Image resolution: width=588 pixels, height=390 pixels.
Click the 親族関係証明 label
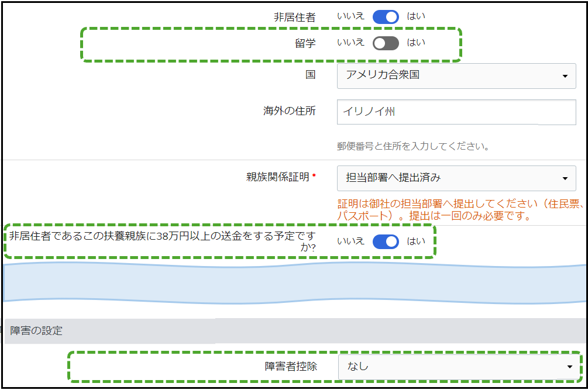(x=277, y=177)
